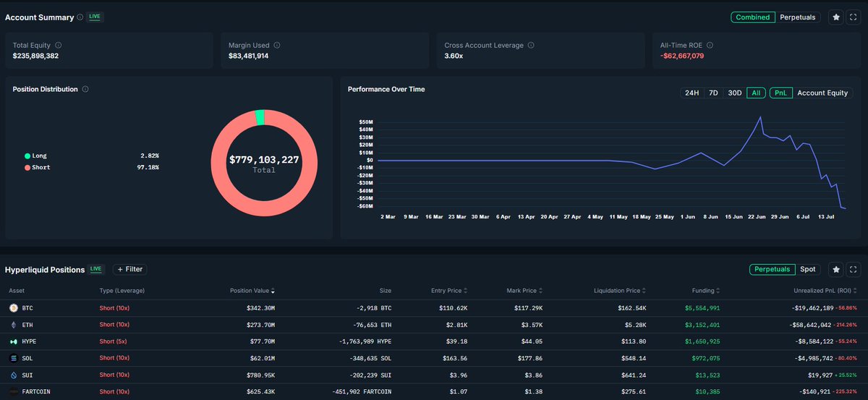Show Account Equity on performance chart
The height and width of the screenshot is (400, 868).
pyautogui.click(x=822, y=93)
